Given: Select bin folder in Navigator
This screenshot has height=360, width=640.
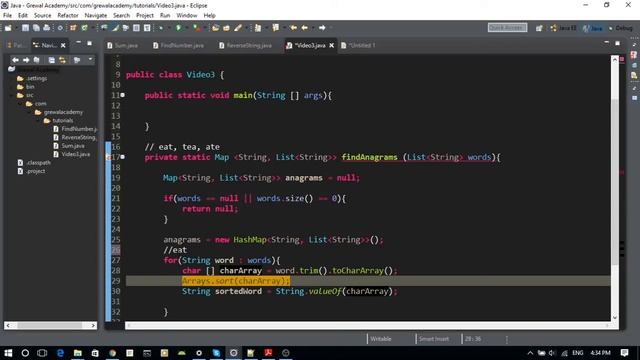Looking at the screenshot, I should pos(26,87).
